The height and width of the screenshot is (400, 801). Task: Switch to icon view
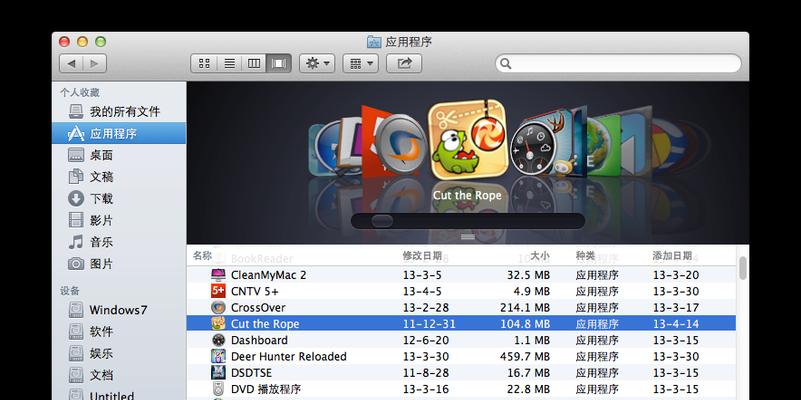click(x=204, y=63)
